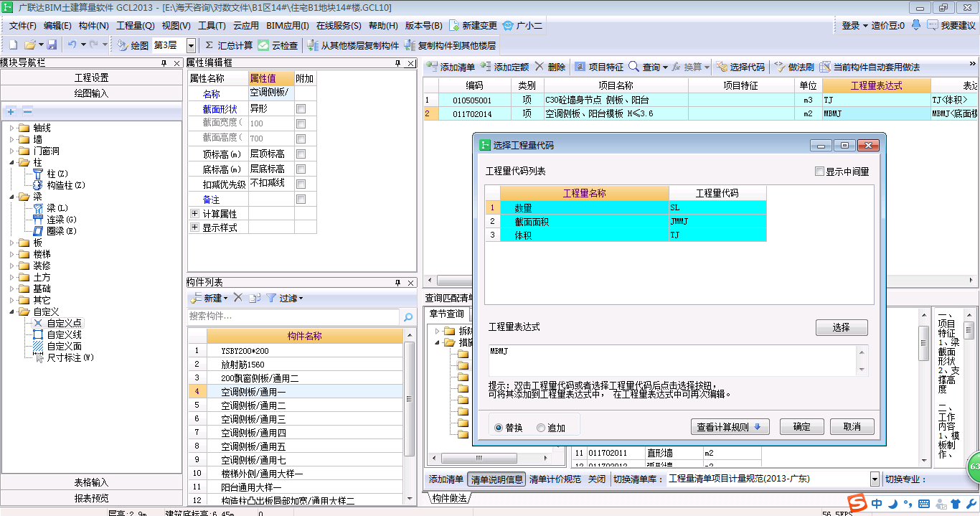Click 新建变更 icon in menu bar

454,25
